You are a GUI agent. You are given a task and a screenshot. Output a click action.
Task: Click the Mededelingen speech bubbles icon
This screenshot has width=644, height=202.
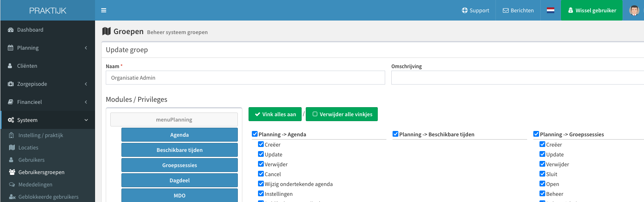12,184
